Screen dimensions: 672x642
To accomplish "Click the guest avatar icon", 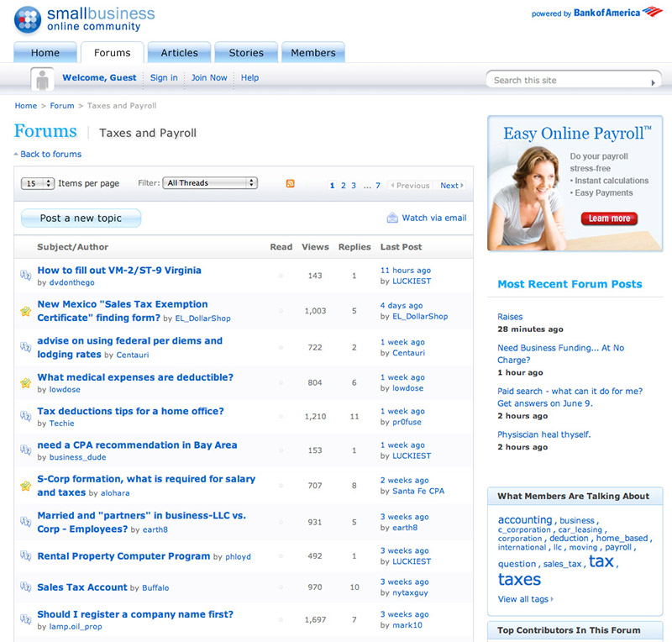I will [x=42, y=80].
